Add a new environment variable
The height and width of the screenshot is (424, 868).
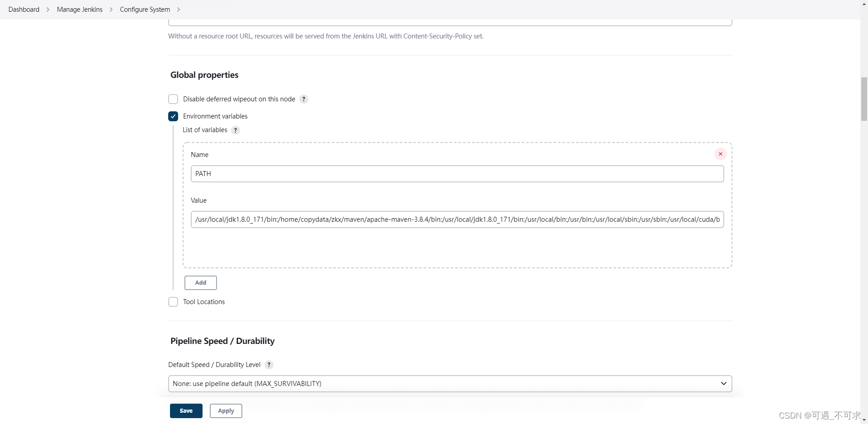(x=201, y=283)
